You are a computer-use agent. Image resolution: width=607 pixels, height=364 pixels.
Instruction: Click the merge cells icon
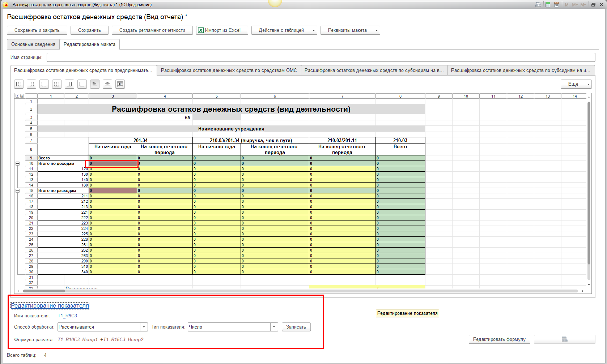120,84
